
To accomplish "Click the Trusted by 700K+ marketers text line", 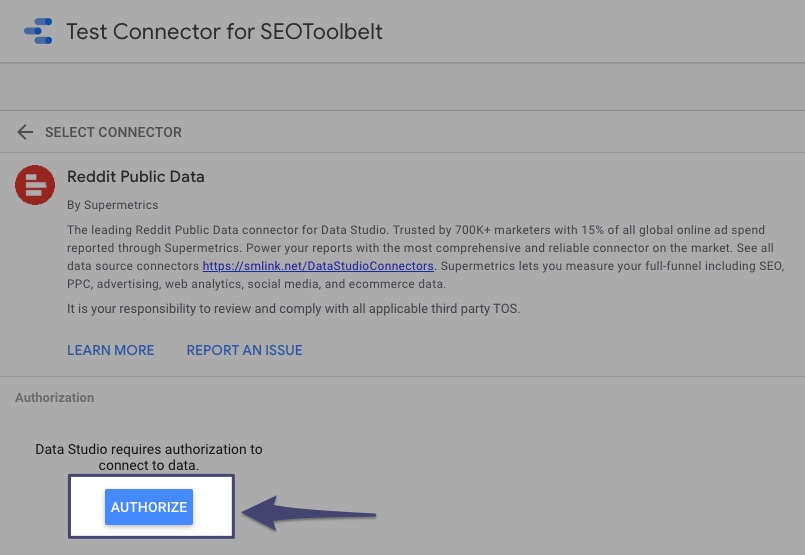I will click(x=416, y=229).
